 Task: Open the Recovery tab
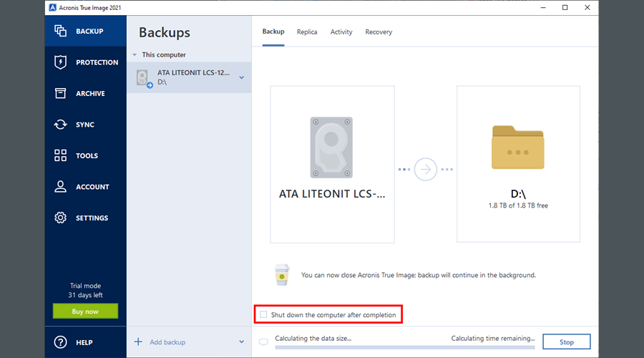379,32
